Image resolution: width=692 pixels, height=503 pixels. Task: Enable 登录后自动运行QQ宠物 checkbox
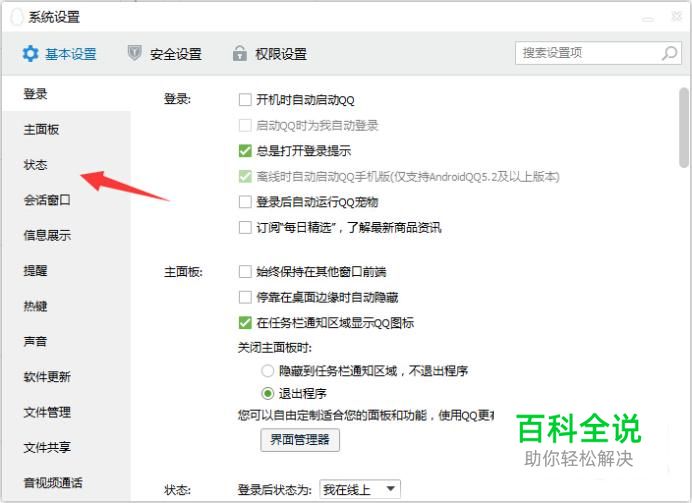tap(245, 202)
